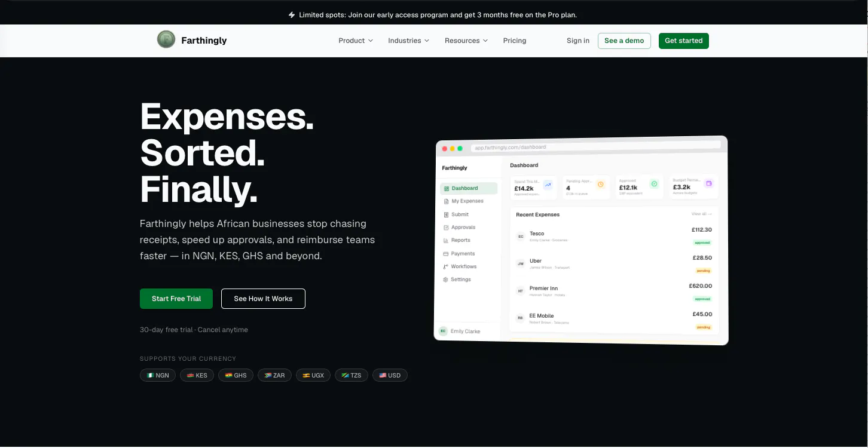Expand the Product dropdown menu
868x448 pixels.
356,41
